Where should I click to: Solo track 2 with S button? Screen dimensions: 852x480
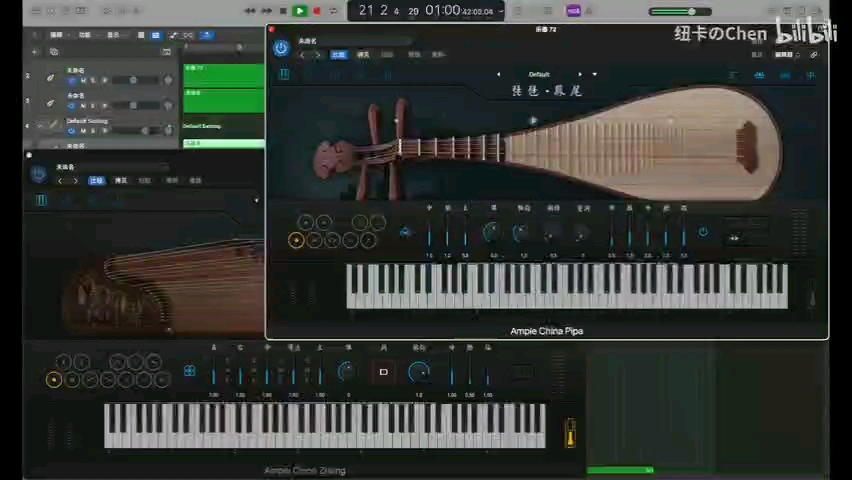(93, 80)
